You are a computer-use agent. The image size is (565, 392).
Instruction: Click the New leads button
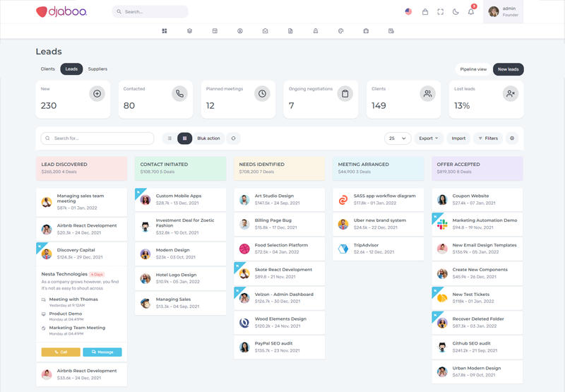pos(508,69)
